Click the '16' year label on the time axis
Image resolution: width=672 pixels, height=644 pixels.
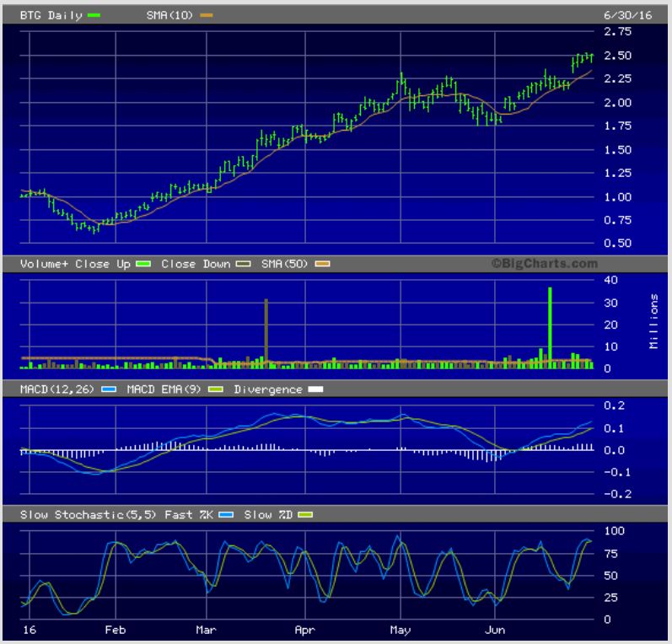pos(30,630)
